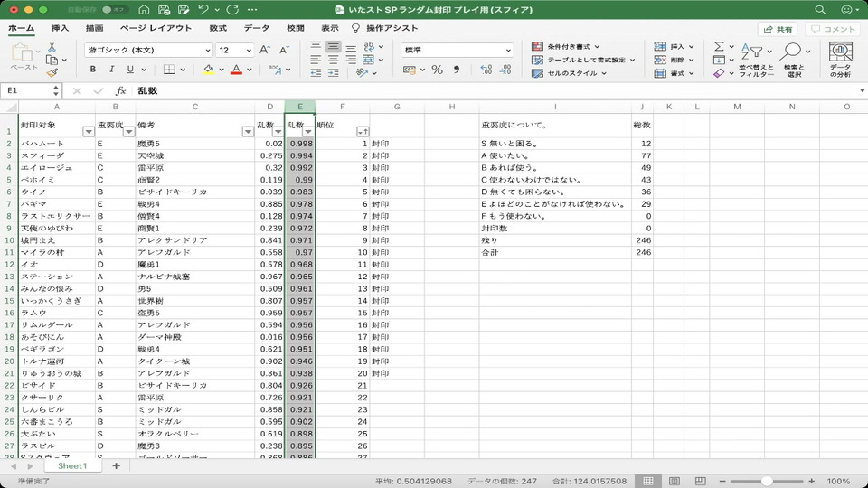Toggle Italic formatting

[x=112, y=70]
